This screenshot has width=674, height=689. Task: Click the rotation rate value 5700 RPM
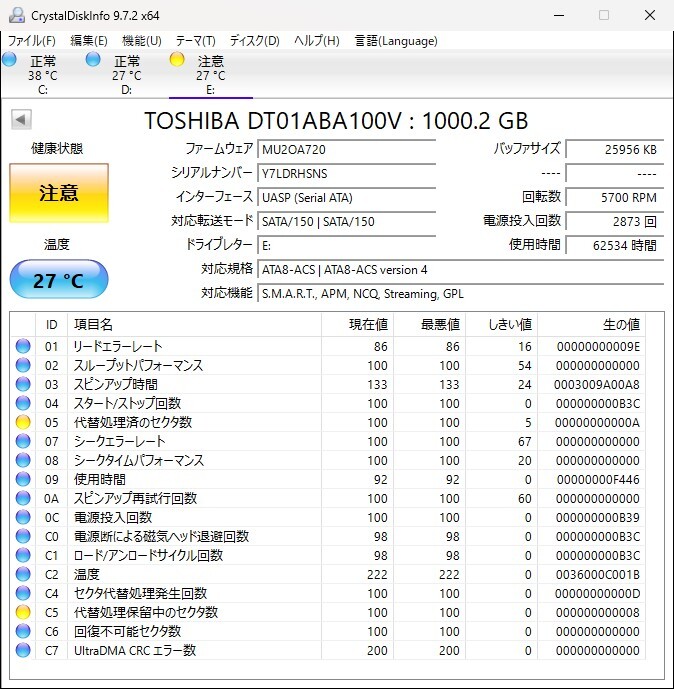point(615,198)
